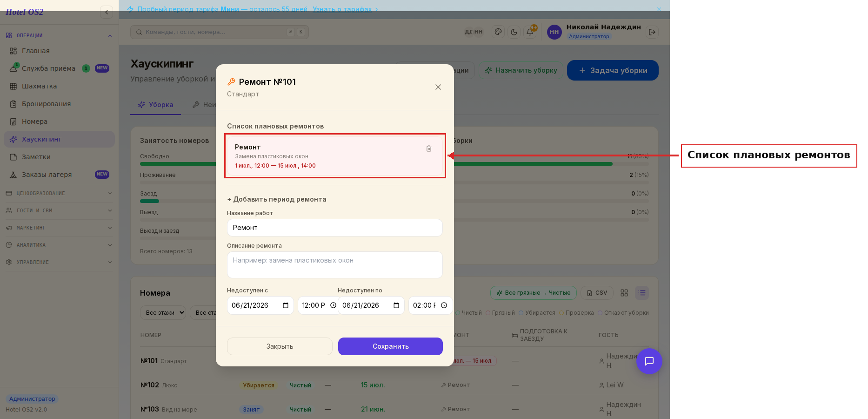Image resolution: width=868 pixels, height=419 pixels.
Task: Open notifications bell
Action: 530,32
